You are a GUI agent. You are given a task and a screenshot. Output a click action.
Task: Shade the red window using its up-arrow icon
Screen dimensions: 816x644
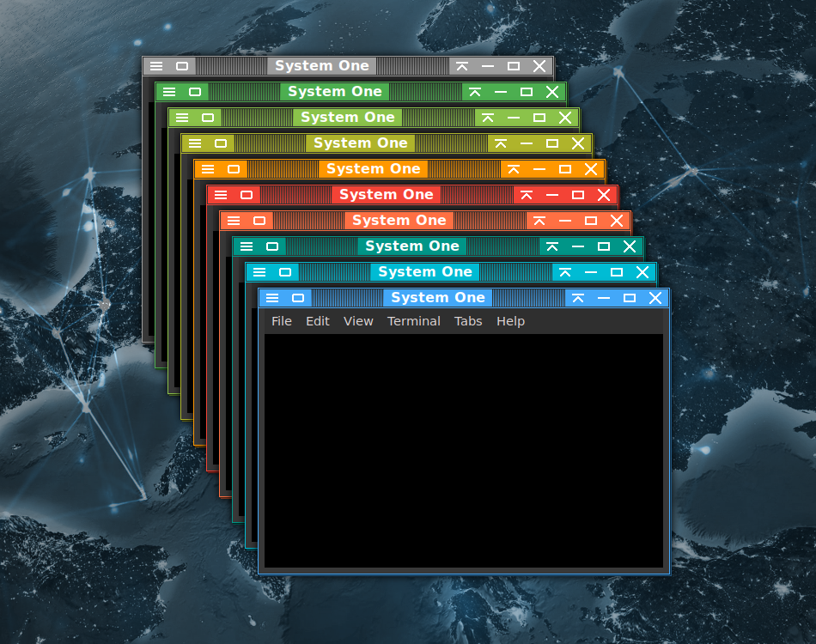[x=527, y=195]
